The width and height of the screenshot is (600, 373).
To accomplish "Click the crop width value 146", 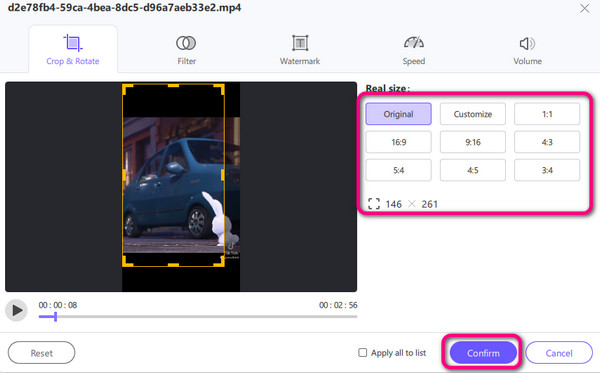I will (393, 204).
